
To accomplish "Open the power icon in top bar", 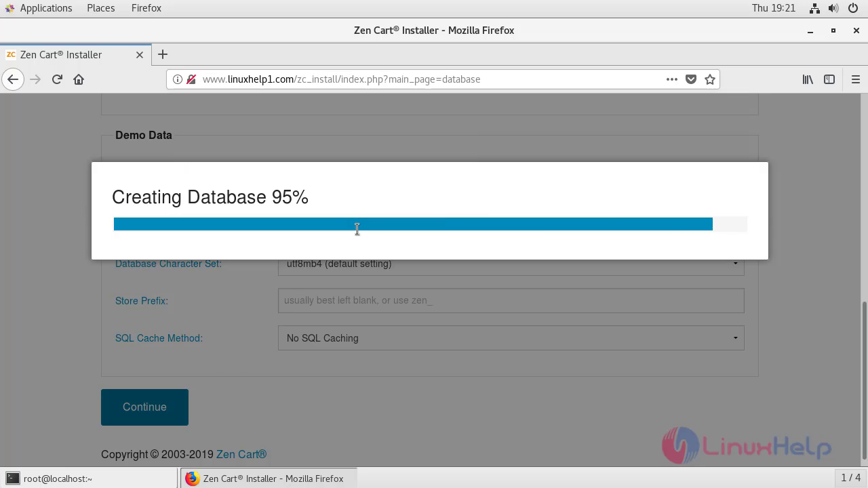I will coord(853,8).
